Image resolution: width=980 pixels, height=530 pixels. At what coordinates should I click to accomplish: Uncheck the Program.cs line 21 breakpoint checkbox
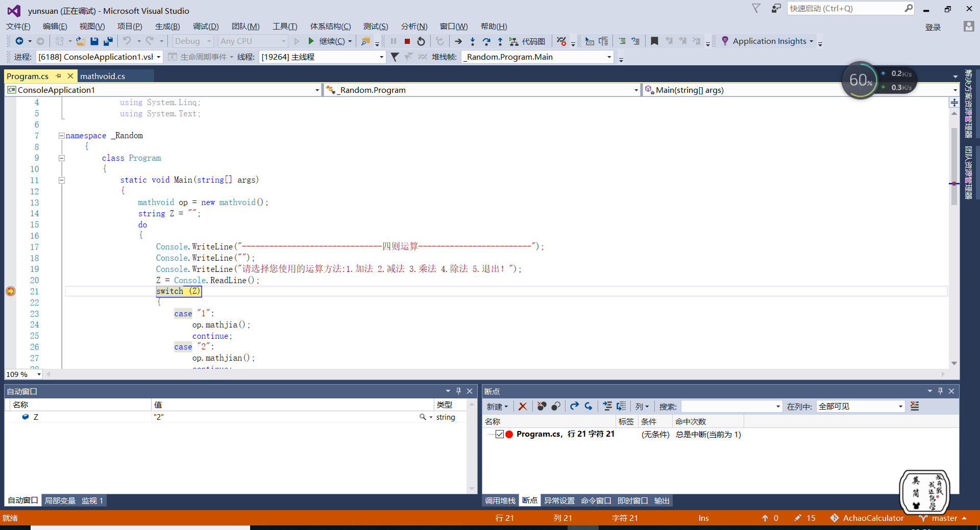(x=500, y=435)
